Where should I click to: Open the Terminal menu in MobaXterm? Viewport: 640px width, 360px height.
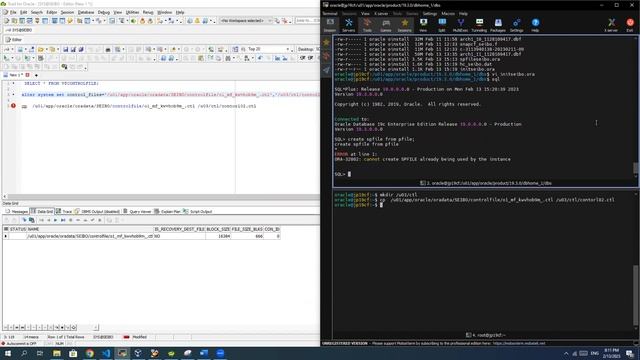tap(330, 13)
